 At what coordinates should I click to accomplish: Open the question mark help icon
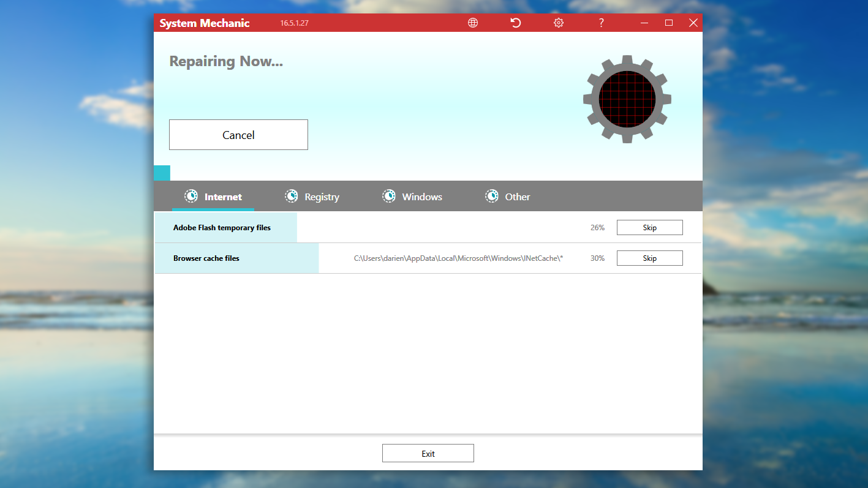pyautogui.click(x=602, y=23)
